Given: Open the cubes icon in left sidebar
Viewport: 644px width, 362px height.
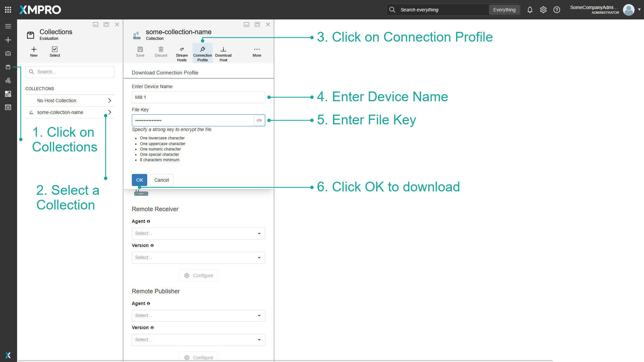Looking at the screenshot, I should 8,80.
